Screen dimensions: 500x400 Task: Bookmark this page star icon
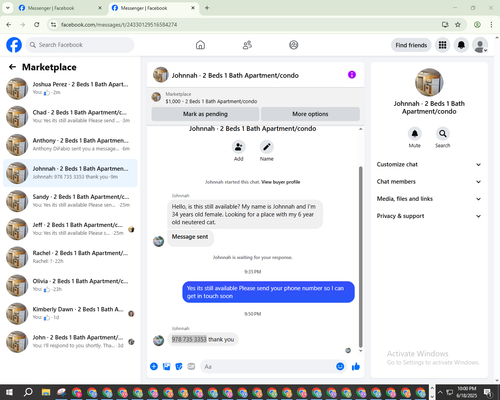(458, 25)
